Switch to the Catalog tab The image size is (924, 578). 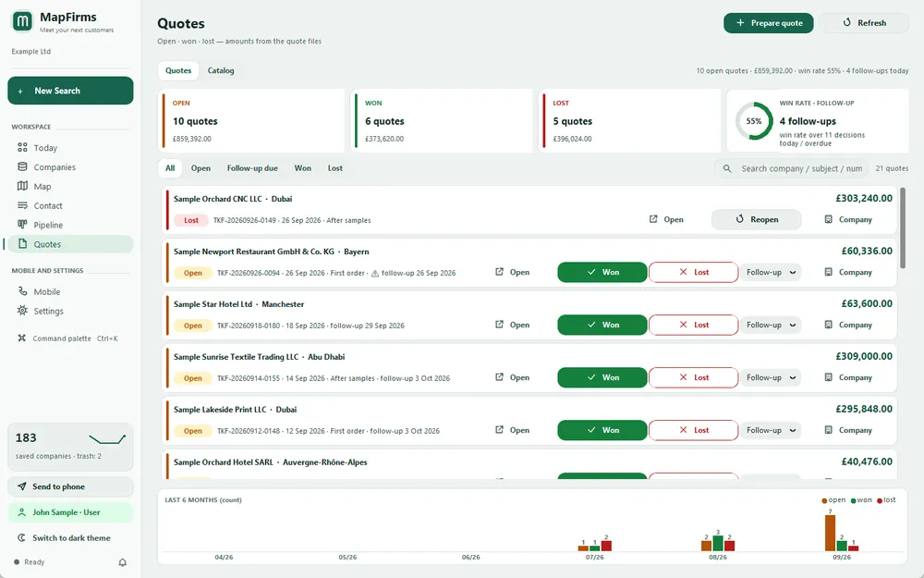(221, 71)
